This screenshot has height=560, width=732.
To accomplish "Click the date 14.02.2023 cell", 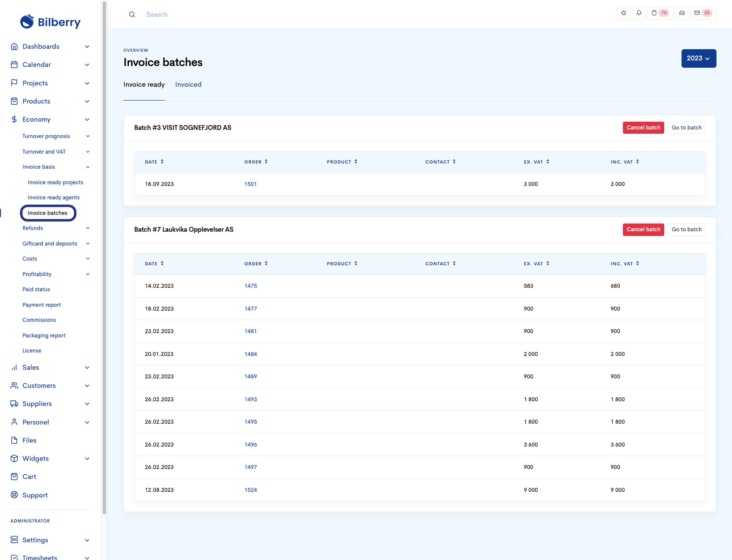I will pyautogui.click(x=159, y=286).
